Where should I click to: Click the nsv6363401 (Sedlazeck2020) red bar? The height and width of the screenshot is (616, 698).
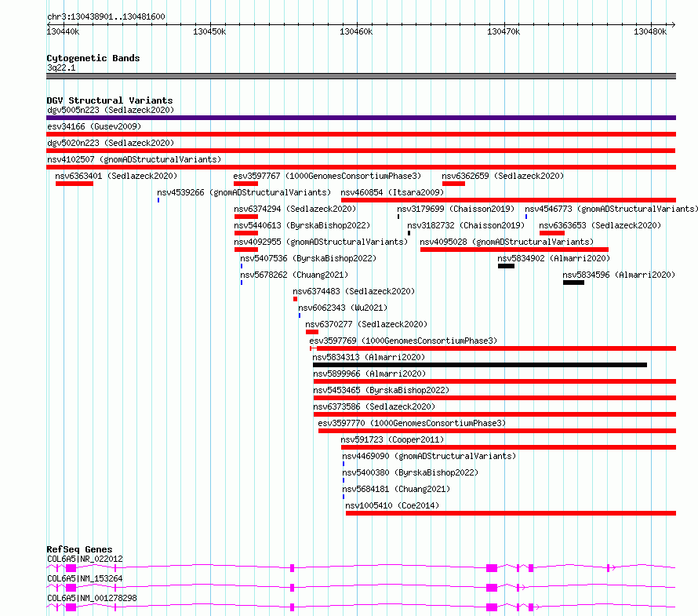75,184
